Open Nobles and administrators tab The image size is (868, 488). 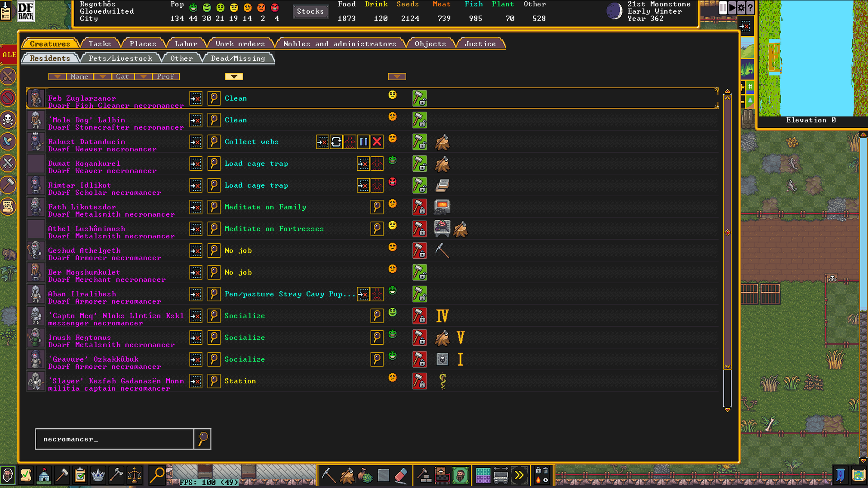[340, 44]
